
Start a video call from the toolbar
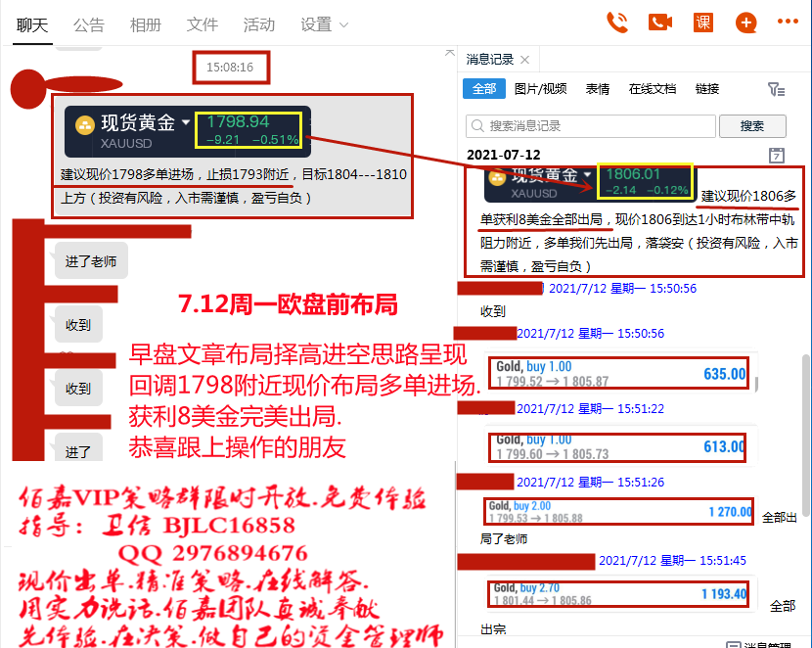click(x=660, y=23)
